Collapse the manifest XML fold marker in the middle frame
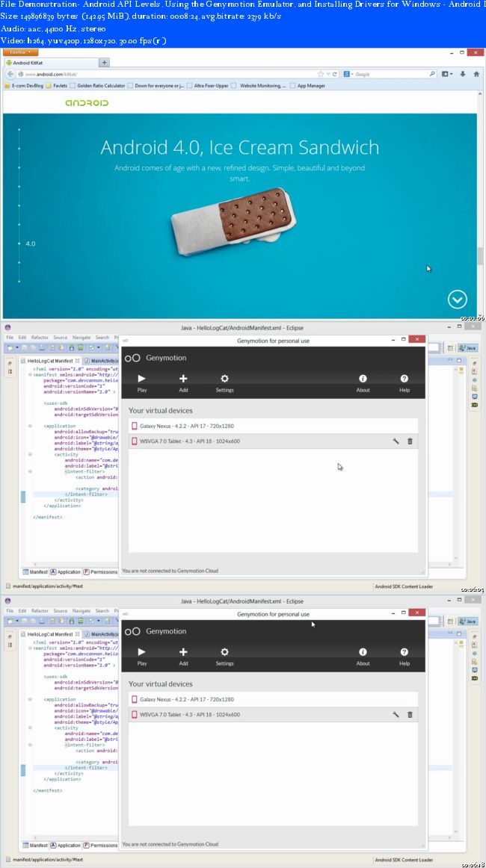 tap(30, 375)
